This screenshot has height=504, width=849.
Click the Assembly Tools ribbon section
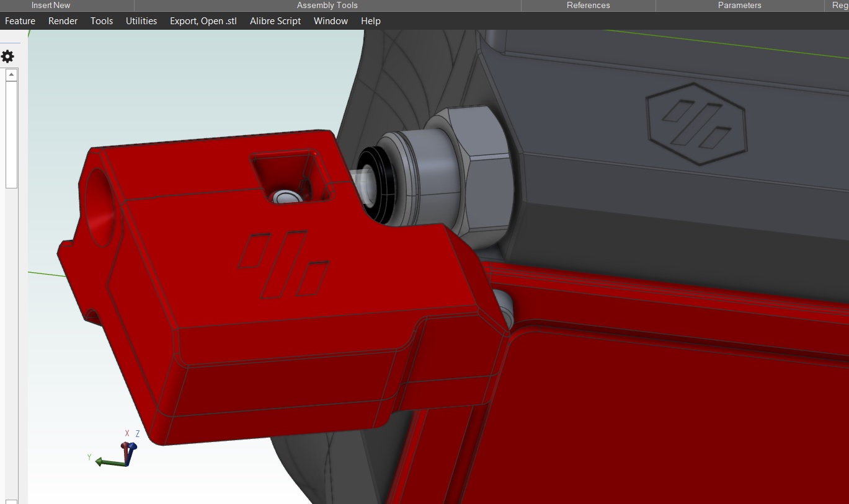(327, 5)
